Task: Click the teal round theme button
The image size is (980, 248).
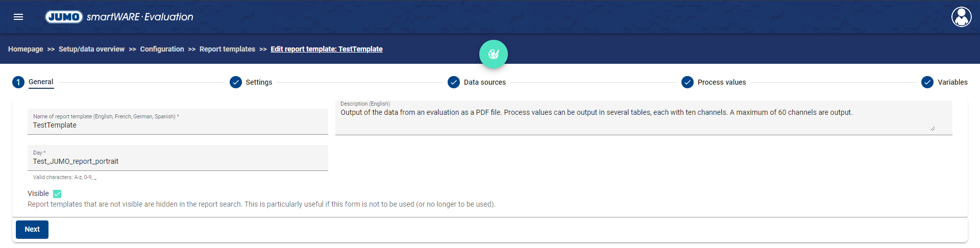Action: 493,54
